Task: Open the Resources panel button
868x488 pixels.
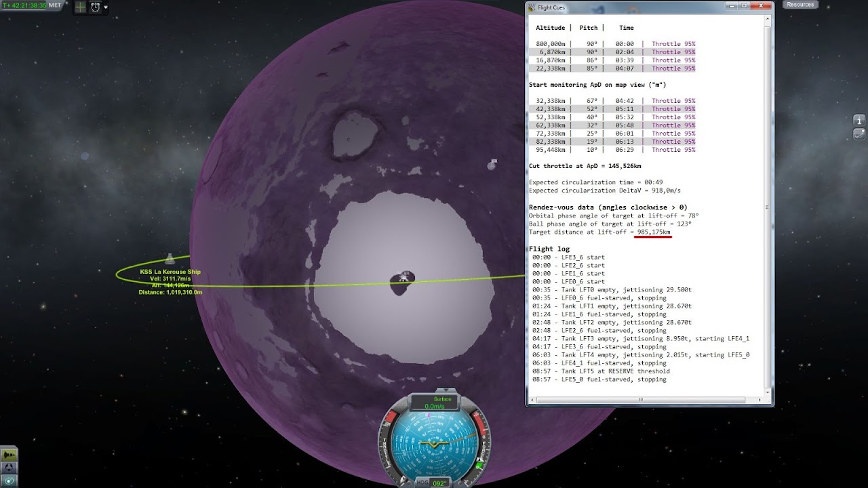Action: pos(800,5)
